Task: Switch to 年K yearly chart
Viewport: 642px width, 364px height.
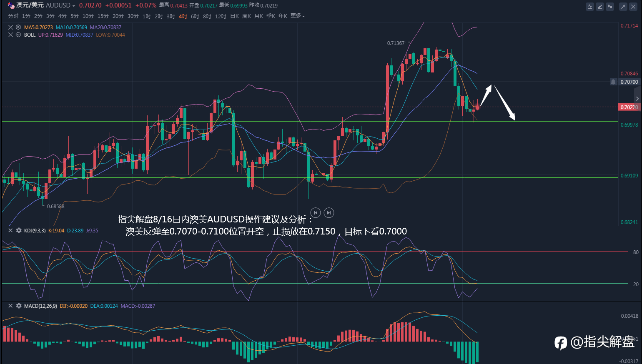Action: coord(283,16)
